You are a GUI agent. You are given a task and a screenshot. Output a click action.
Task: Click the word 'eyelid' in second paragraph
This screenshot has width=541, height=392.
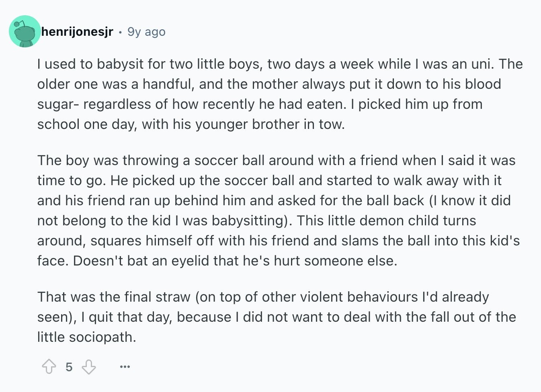tap(191, 261)
